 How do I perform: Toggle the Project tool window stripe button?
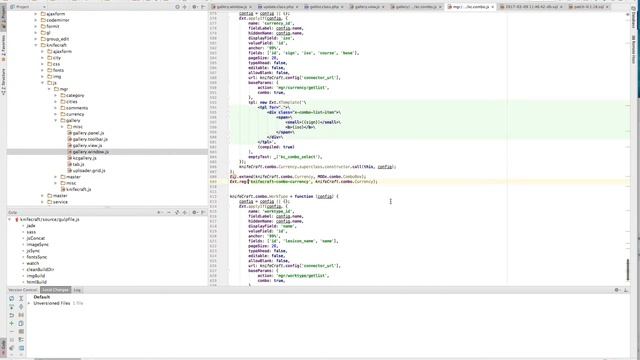(x=3, y=18)
